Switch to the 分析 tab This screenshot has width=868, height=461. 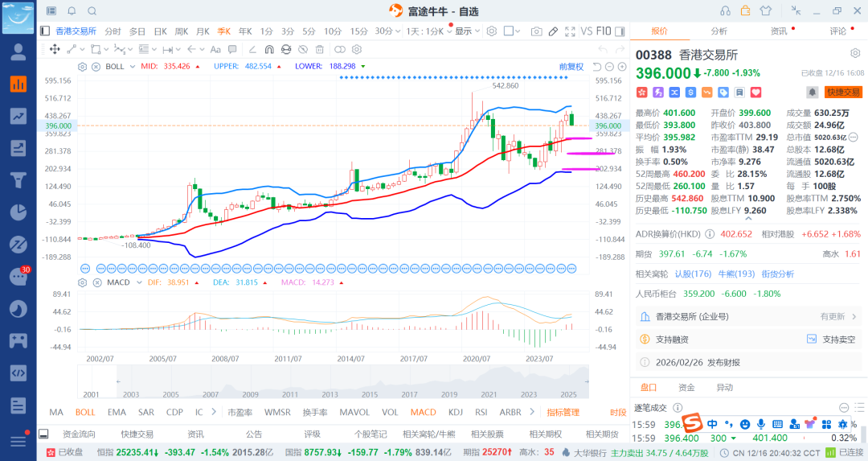click(719, 31)
